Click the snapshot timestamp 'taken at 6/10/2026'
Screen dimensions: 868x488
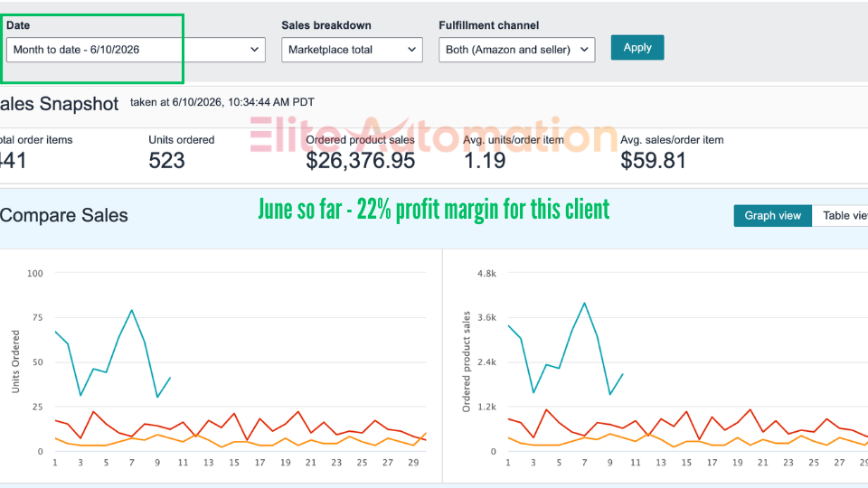click(222, 102)
